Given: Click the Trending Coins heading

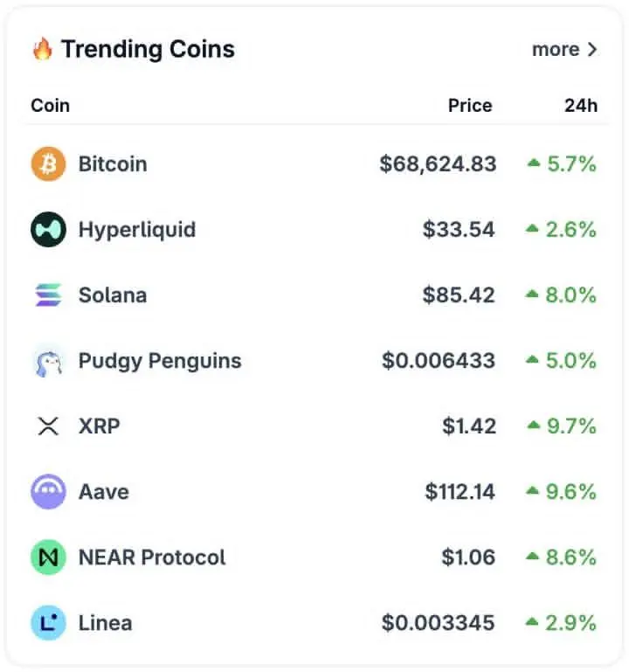Looking at the screenshot, I should pos(147,50).
